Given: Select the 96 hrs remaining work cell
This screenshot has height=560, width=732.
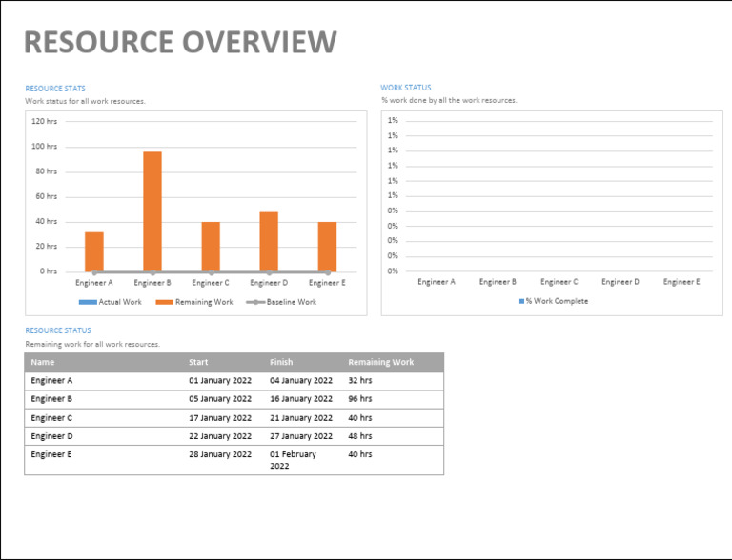Looking at the screenshot, I should (360, 399).
